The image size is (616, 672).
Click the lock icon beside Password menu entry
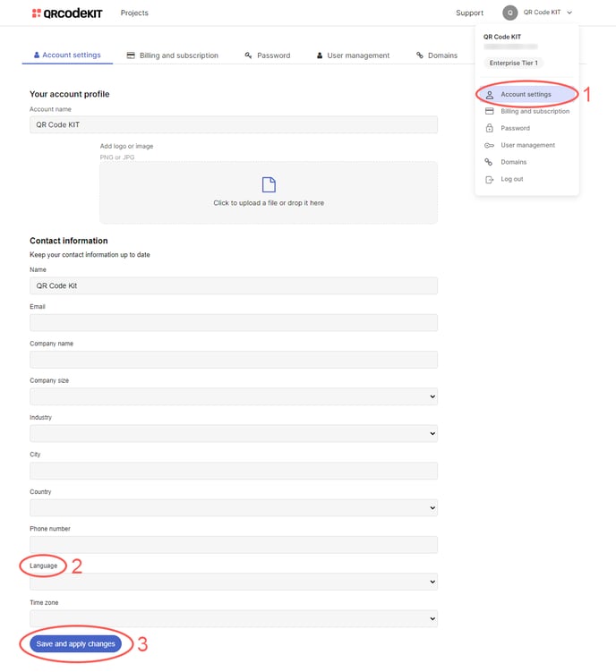coord(489,128)
